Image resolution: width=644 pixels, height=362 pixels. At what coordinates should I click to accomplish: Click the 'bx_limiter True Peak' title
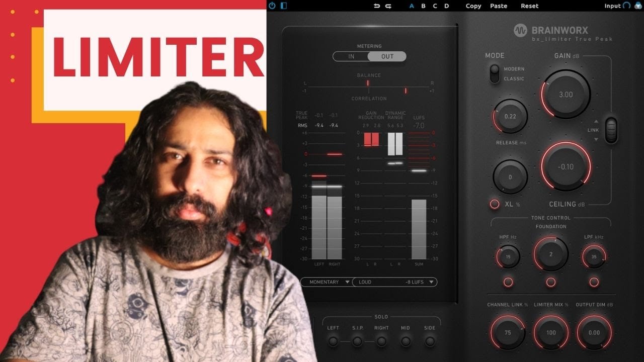click(573, 39)
